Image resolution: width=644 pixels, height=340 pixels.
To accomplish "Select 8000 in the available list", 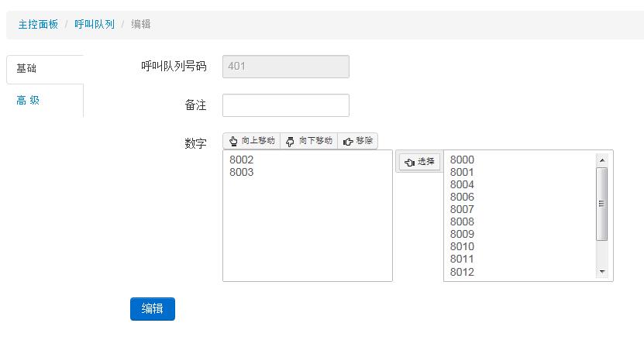I will pyautogui.click(x=520, y=160).
